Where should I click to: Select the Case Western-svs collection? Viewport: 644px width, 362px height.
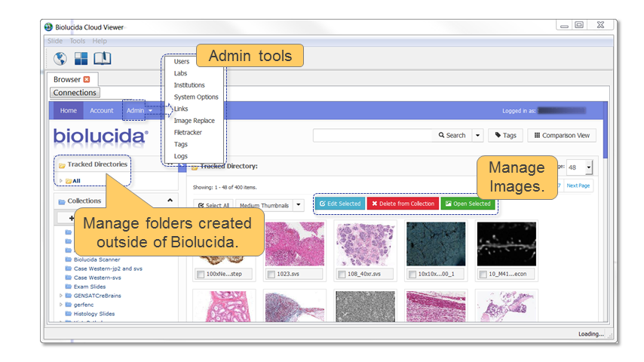pyautogui.click(x=97, y=278)
